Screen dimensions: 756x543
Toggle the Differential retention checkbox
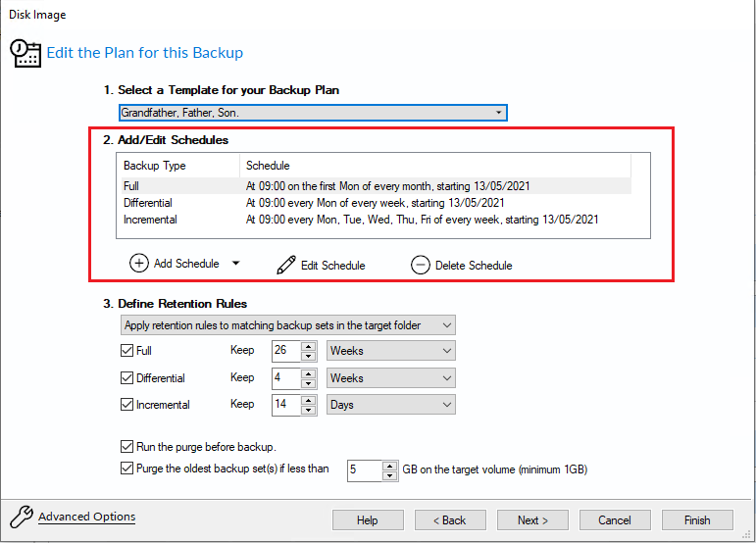coord(126,378)
